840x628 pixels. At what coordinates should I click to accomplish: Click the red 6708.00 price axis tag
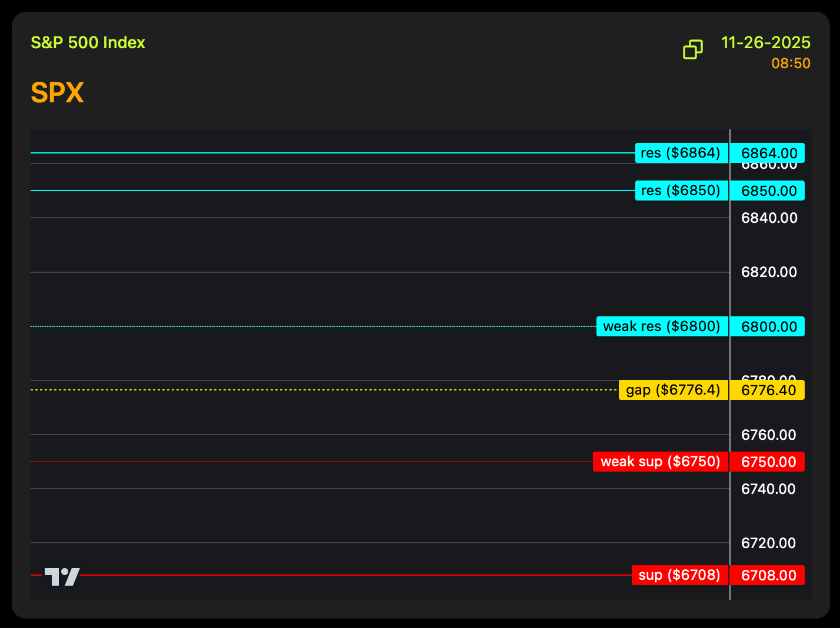[x=768, y=576]
